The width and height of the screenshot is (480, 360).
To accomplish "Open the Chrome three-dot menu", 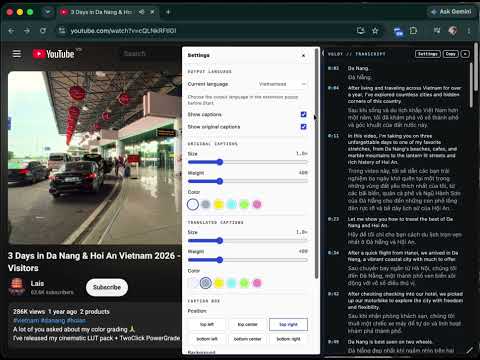I will (469, 31).
